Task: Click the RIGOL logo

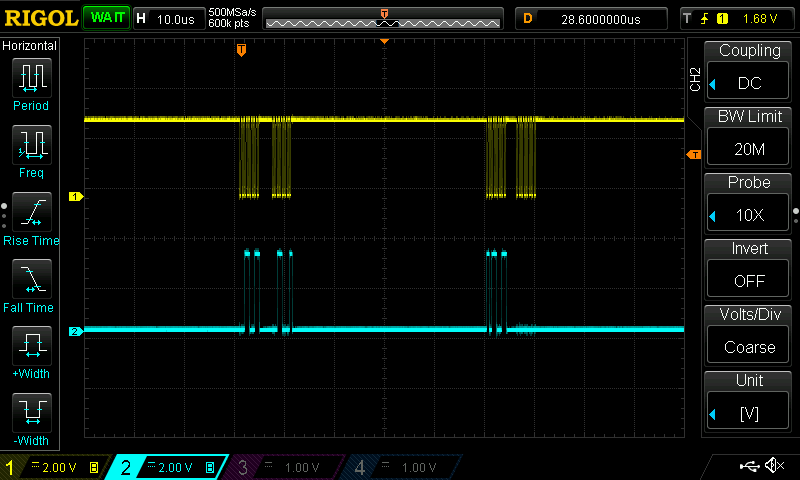Action: tap(41, 18)
